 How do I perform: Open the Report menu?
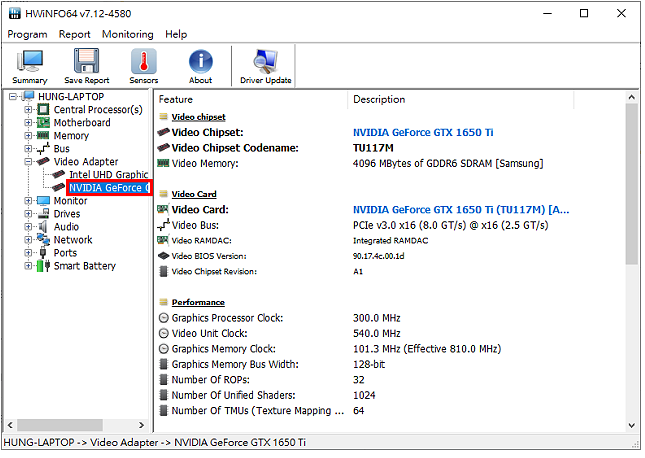[x=74, y=35]
